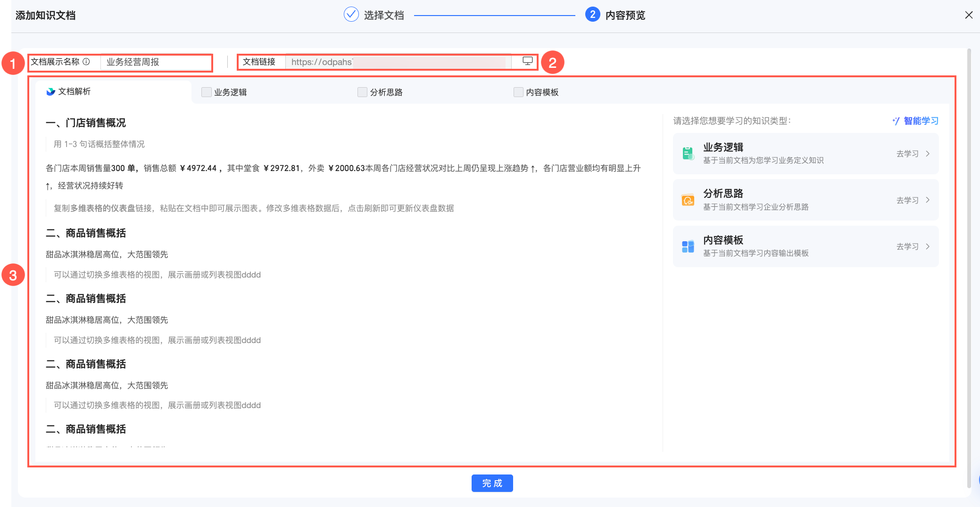This screenshot has height=507, width=980.
Task: Click the green 业务逻辑 card icon
Action: pyautogui.click(x=688, y=154)
